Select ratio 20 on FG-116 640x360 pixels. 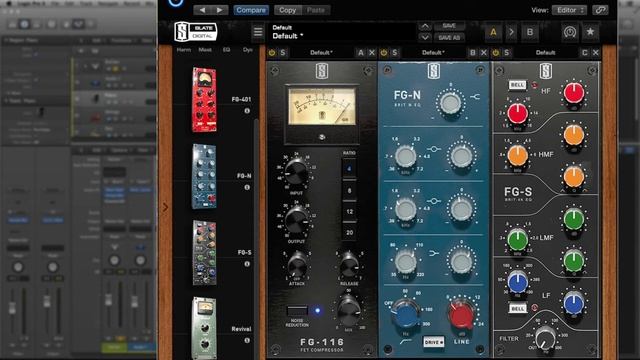pos(349,233)
